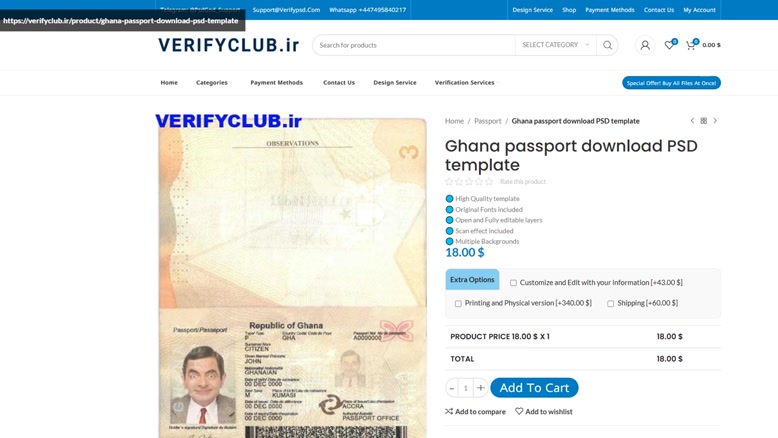
Task: Open the product grid view icon
Action: pos(704,121)
